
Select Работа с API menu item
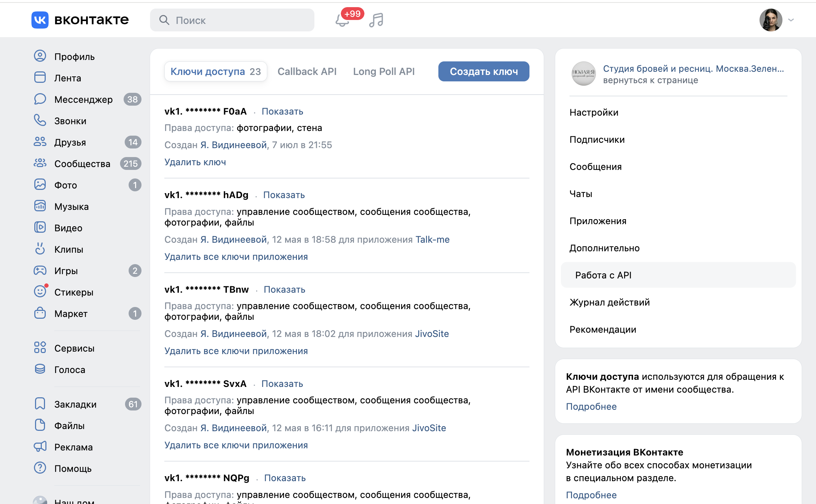pos(678,275)
